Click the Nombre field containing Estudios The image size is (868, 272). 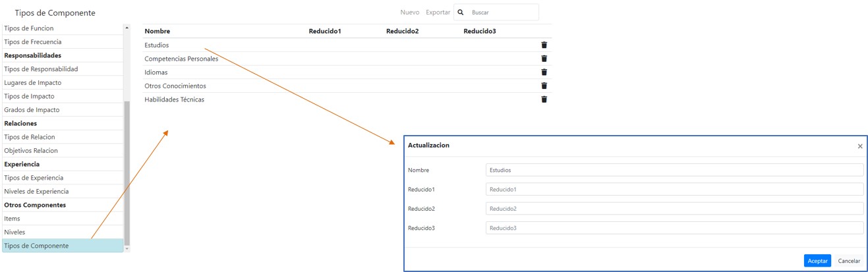coord(674,170)
